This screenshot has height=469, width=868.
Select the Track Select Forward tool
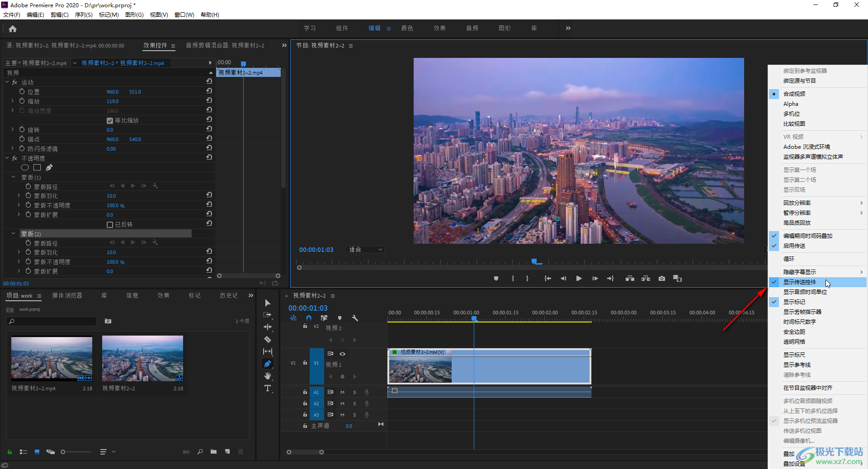[x=268, y=315]
